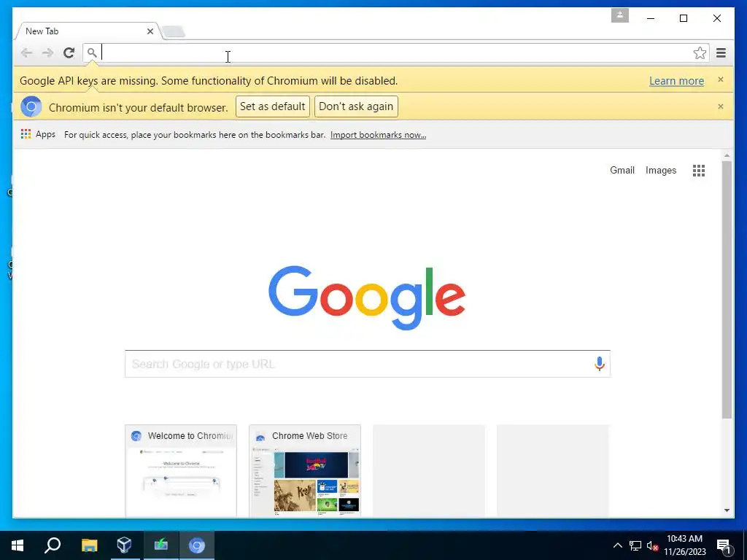Screen dimensions: 747x560
Task: Open Chrome Web Store thumbnail
Action: [305, 470]
